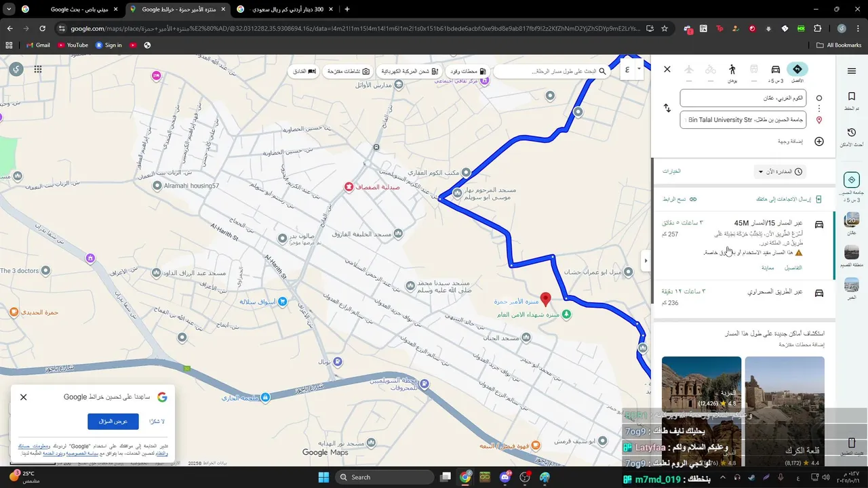Open route options 'الخيارات'

tap(671, 171)
